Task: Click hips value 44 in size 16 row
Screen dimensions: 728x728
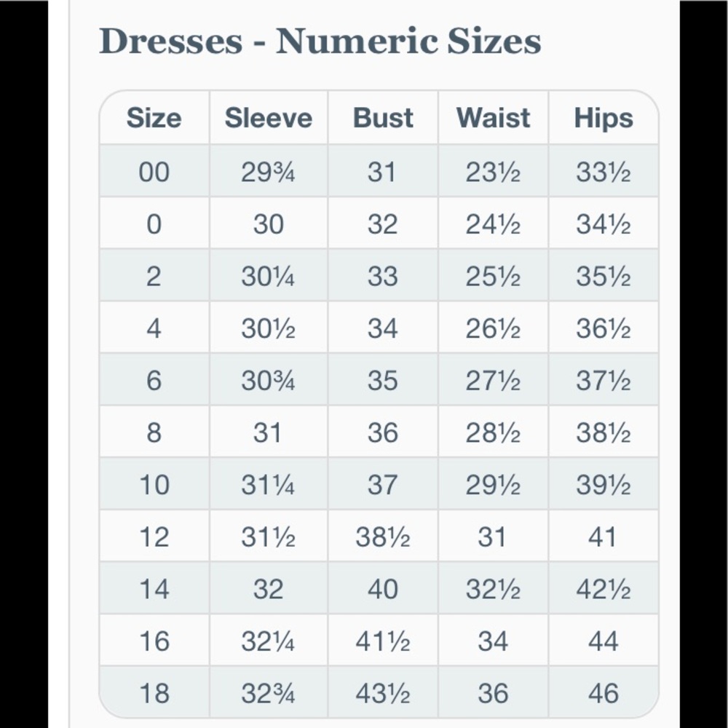Action: click(603, 641)
